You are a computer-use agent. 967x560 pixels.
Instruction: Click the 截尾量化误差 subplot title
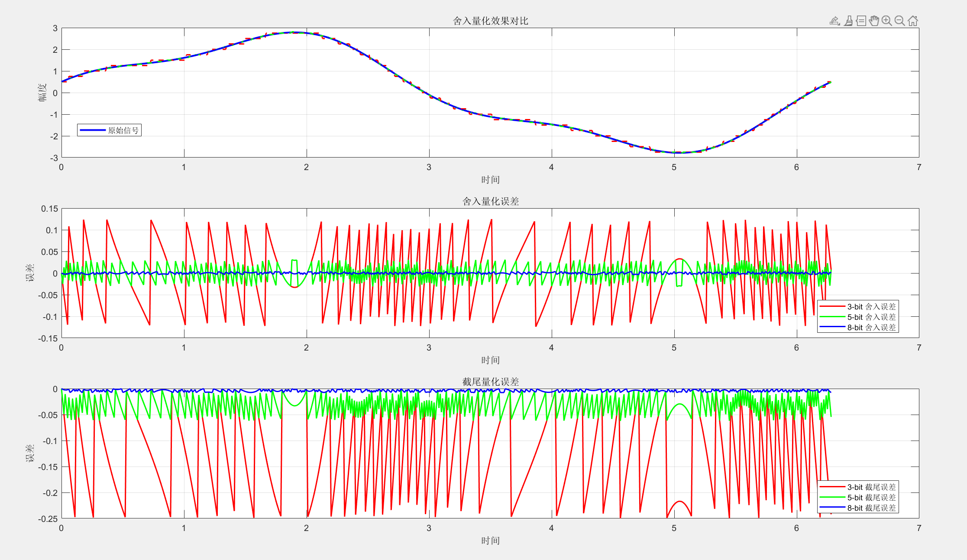(490, 382)
